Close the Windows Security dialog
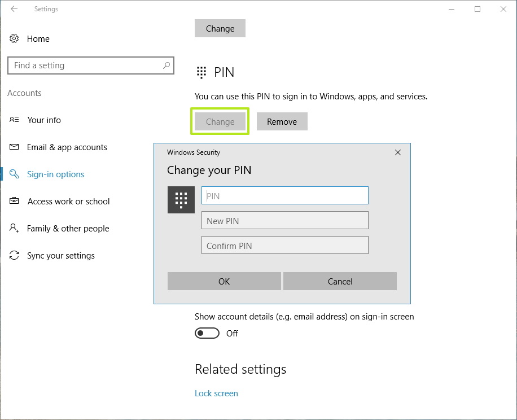 [398, 152]
